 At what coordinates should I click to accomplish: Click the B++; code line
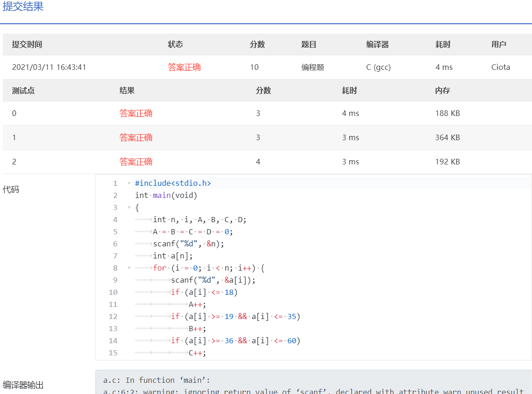pos(197,328)
